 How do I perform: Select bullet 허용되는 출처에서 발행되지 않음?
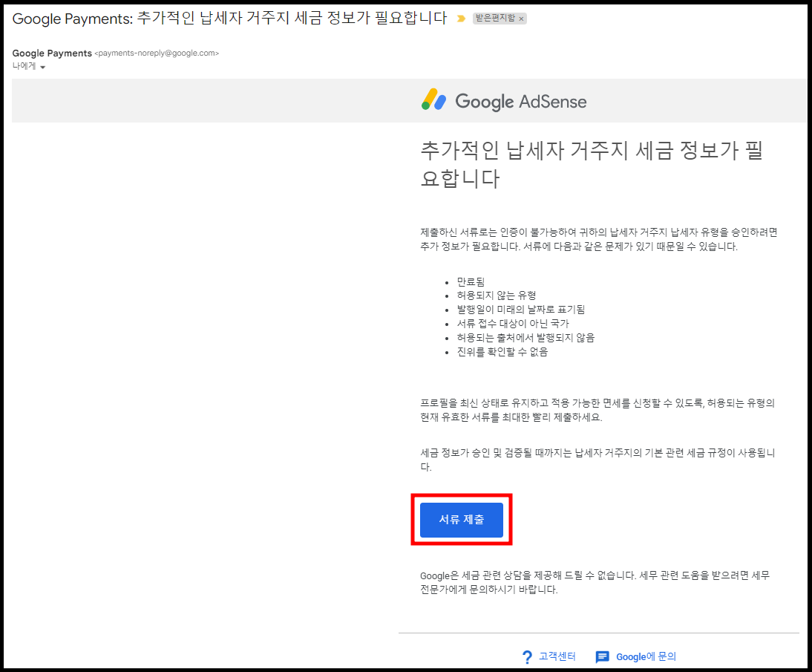pyautogui.click(x=525, y=337)
